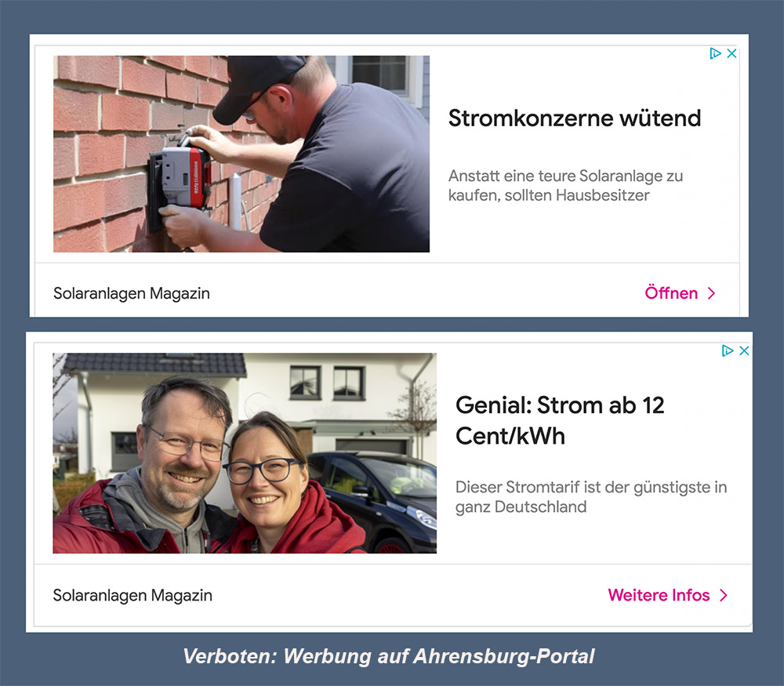Click the AdChoices icon on Strom ab 12 Cent ad
The image size is (784, 686).
pos(728,350)
